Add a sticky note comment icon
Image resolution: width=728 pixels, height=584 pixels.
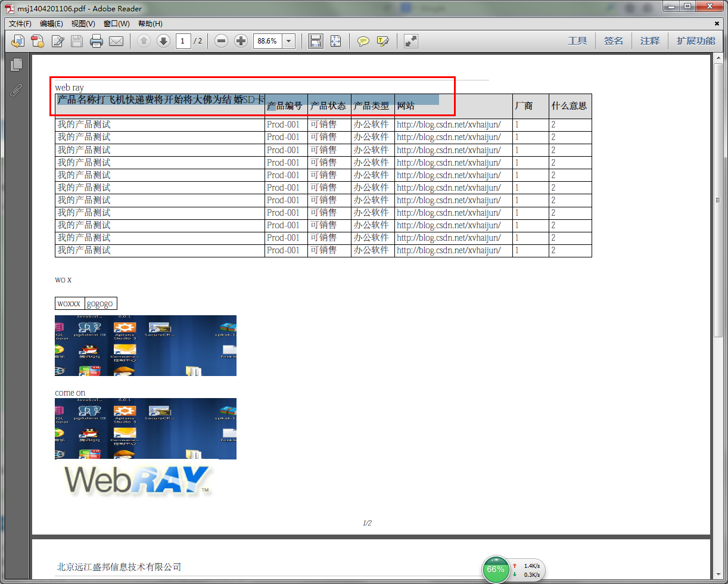(x=363, y=41)
